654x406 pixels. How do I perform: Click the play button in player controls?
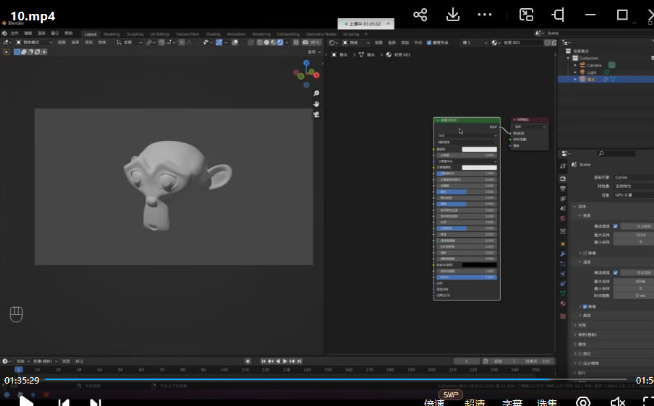click(26, 401)
